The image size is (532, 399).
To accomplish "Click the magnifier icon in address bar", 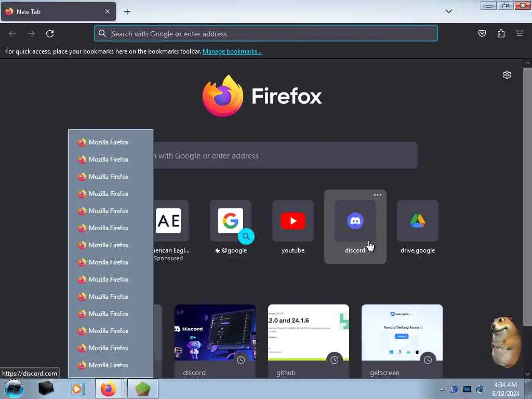I will [x=102, y=33].
